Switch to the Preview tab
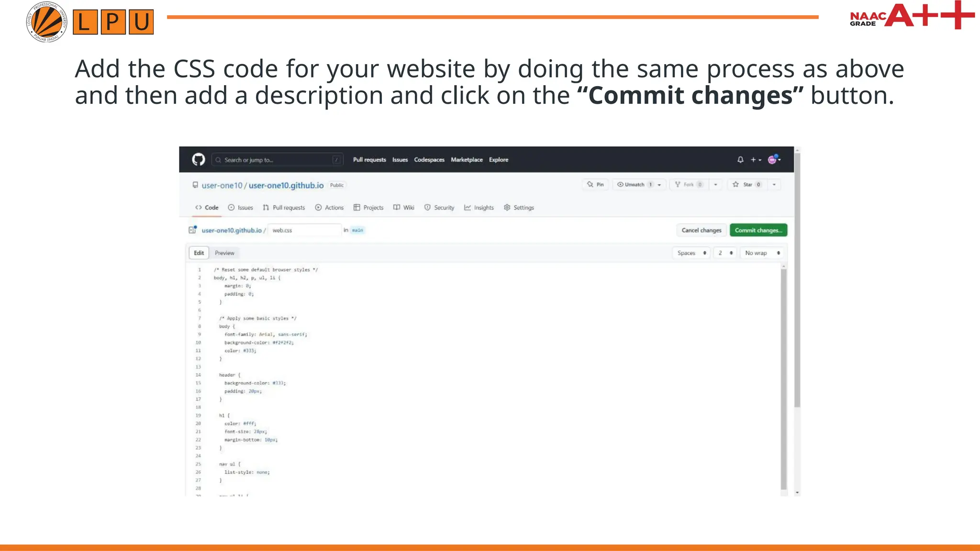 coord(224,253)
